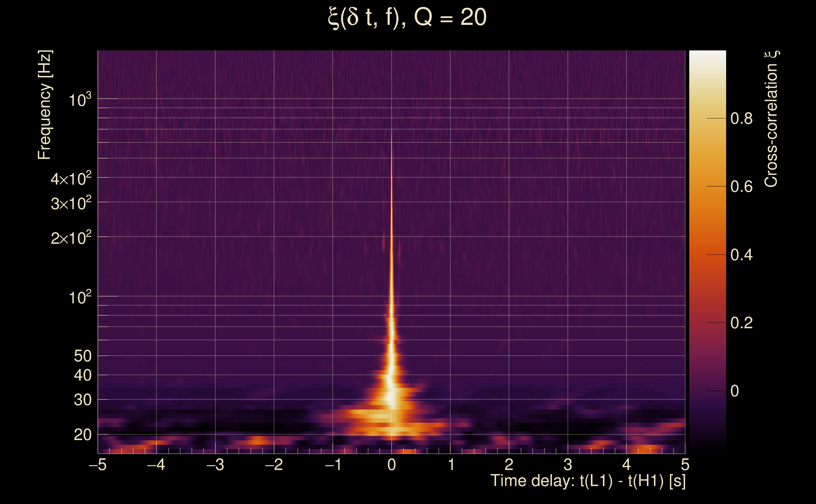Click the 0 colorbar tick label
The image size is (816, 504).
pos(734,391)
